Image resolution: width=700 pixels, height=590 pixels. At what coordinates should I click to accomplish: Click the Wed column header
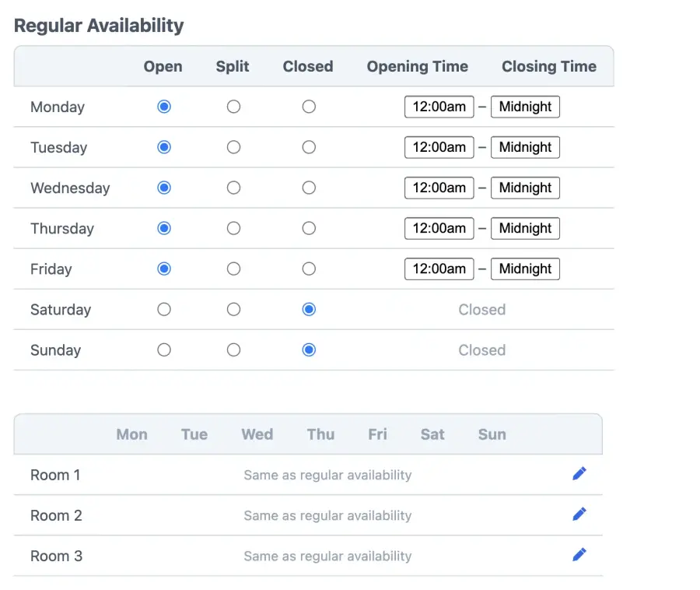257,434
